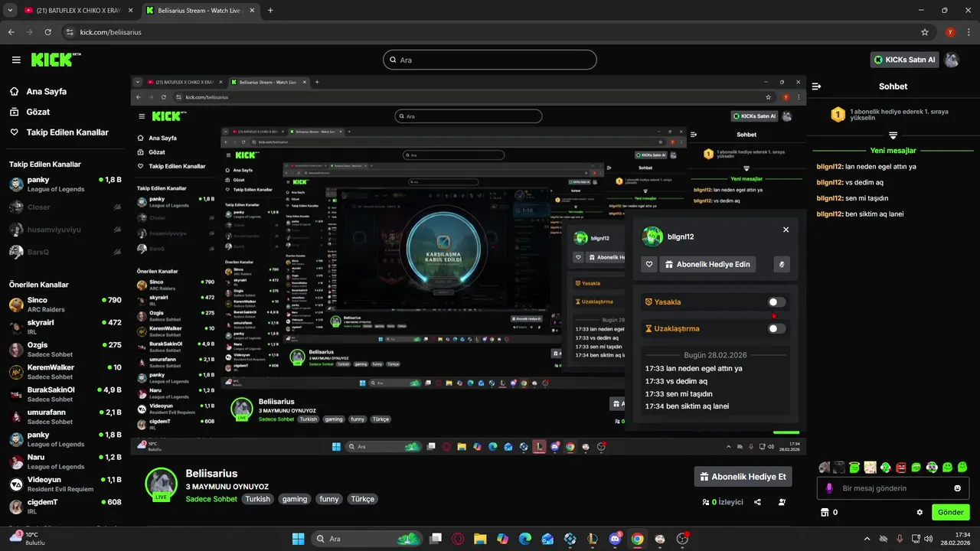This screenshot has width=980, height=551.
Task: Bookmark this page with the star icon
Action: (925, 32)
